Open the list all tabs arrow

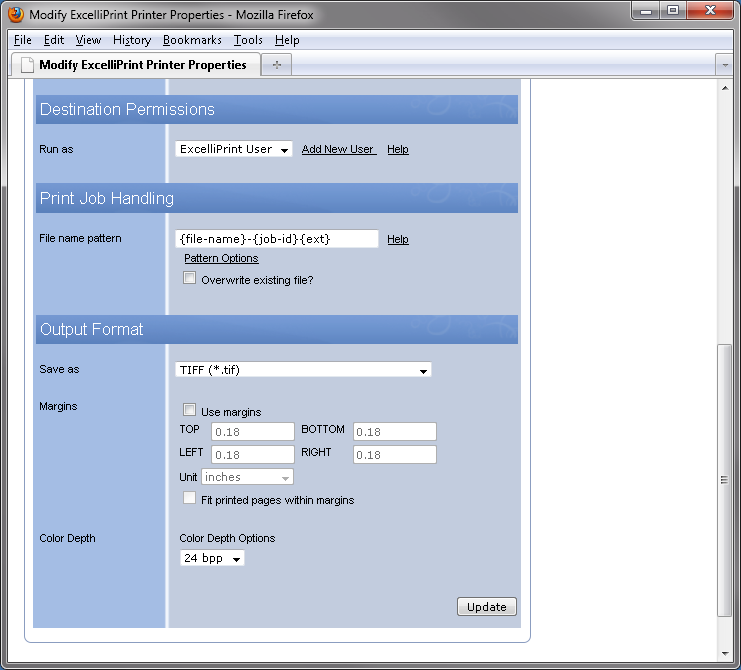[x=724, y=65]
